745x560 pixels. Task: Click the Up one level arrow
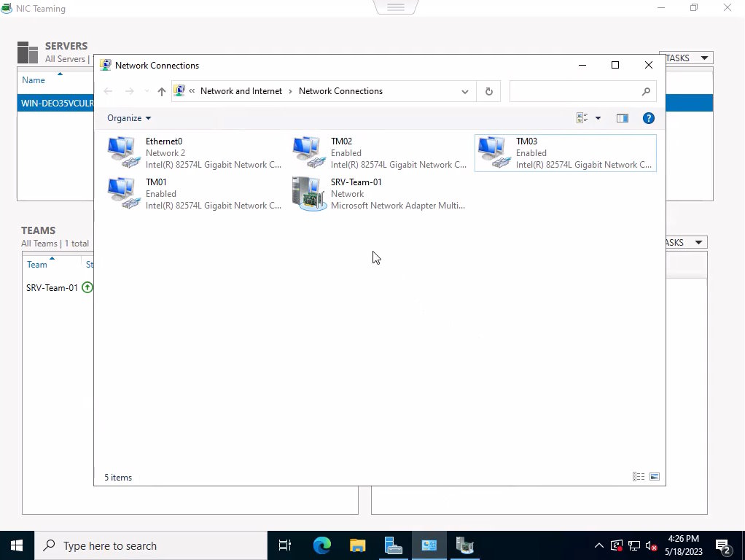(162, 91)
